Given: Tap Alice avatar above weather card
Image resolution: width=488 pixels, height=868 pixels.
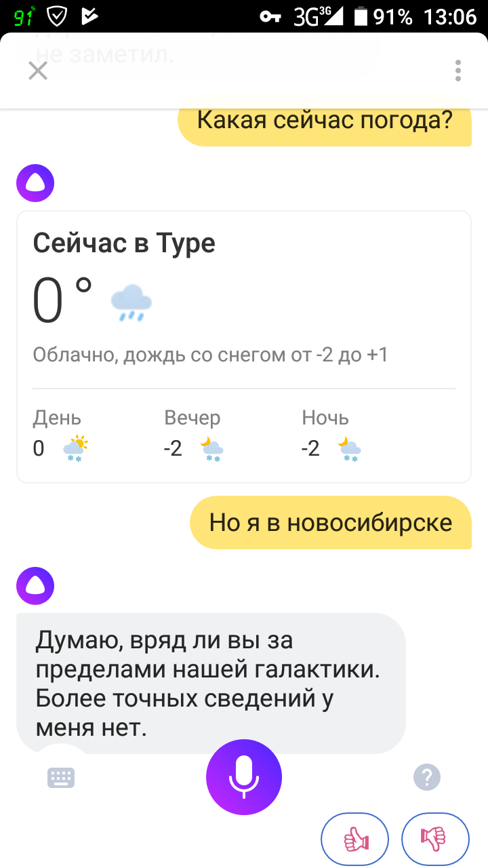Looking at the screenshot, I should click(x=35, y=182).
